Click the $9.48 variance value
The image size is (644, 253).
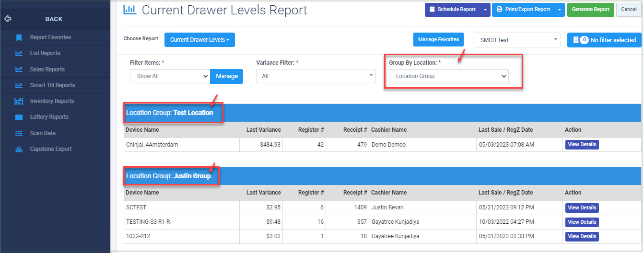click(272, 222)
